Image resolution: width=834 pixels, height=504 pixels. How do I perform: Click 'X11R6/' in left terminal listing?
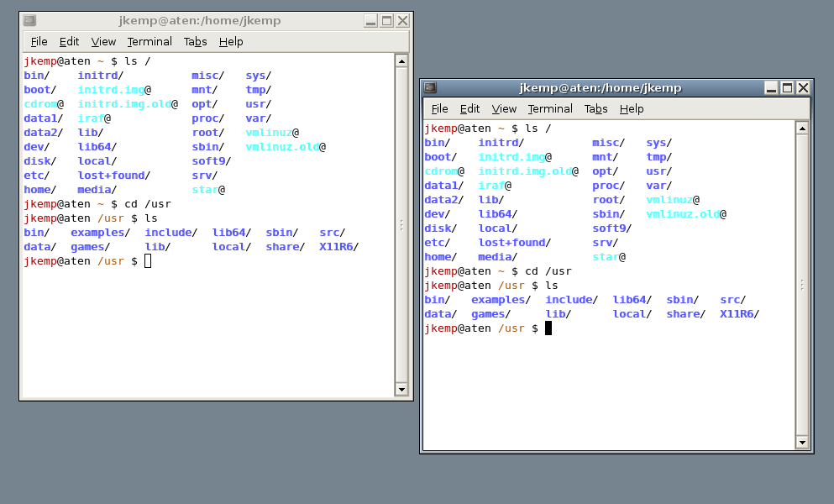(x=339, y=247)
